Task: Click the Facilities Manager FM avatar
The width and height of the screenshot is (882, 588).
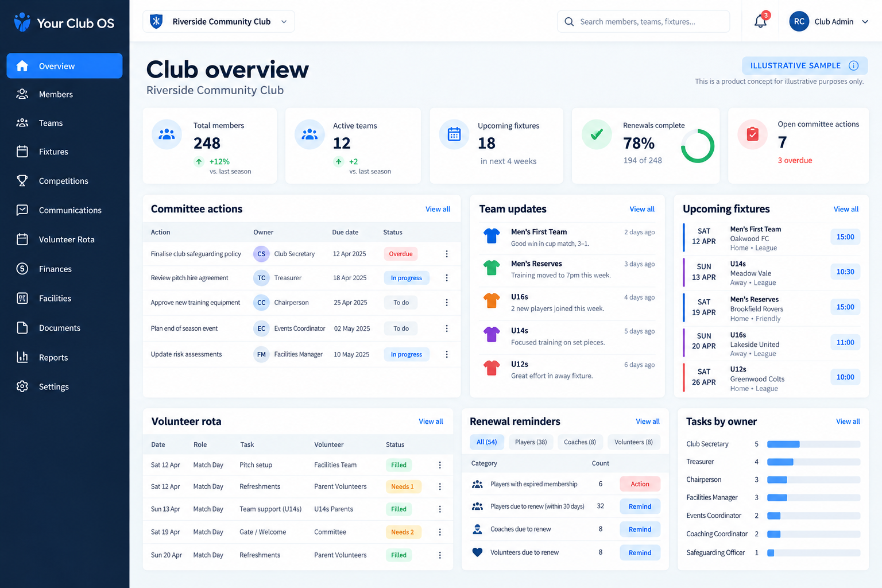Action: [x=261, y=354]
